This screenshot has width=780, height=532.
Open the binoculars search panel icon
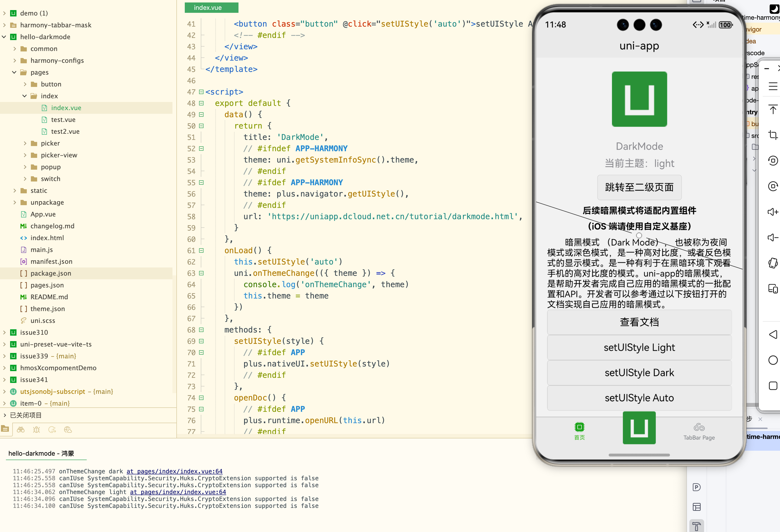[21, 430]
